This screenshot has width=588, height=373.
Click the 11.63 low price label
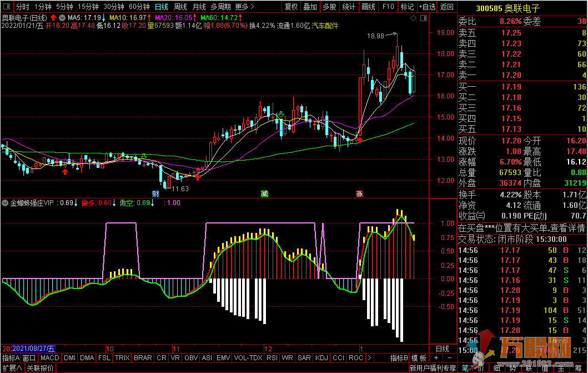click(180, 189)
